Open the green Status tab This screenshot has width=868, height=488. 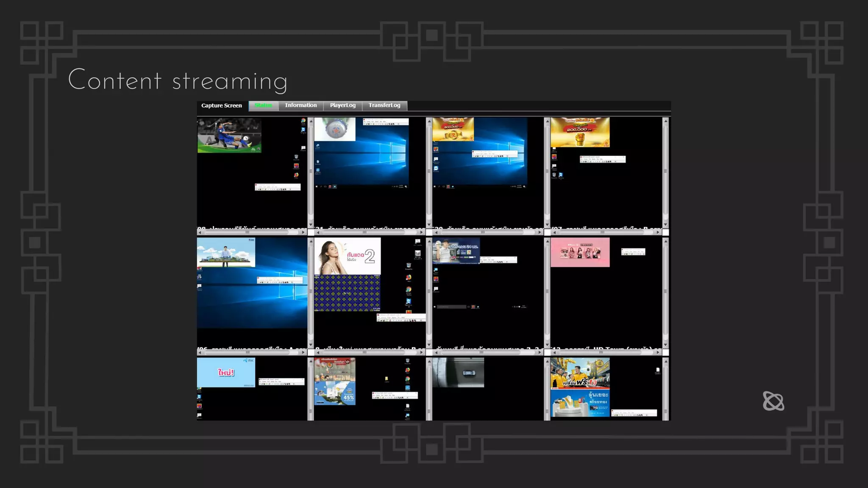(263, 105)
